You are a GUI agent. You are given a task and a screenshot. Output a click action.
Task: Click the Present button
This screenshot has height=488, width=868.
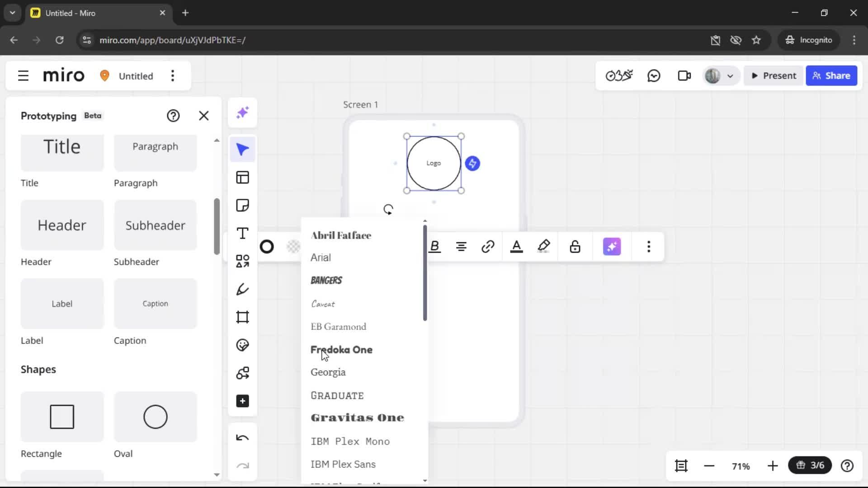click(774, 75)
